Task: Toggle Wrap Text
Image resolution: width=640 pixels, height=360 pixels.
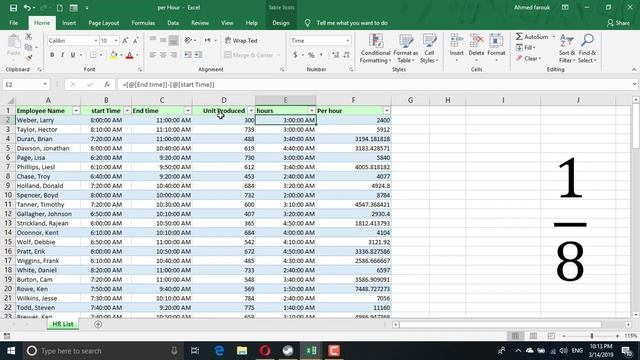Action: pyautogui.click(x=241, y=40)
